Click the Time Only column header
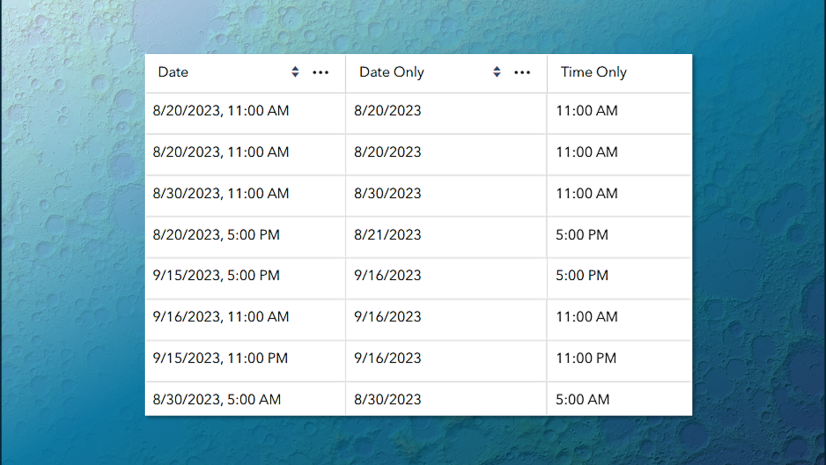 [x=593, y=72]
